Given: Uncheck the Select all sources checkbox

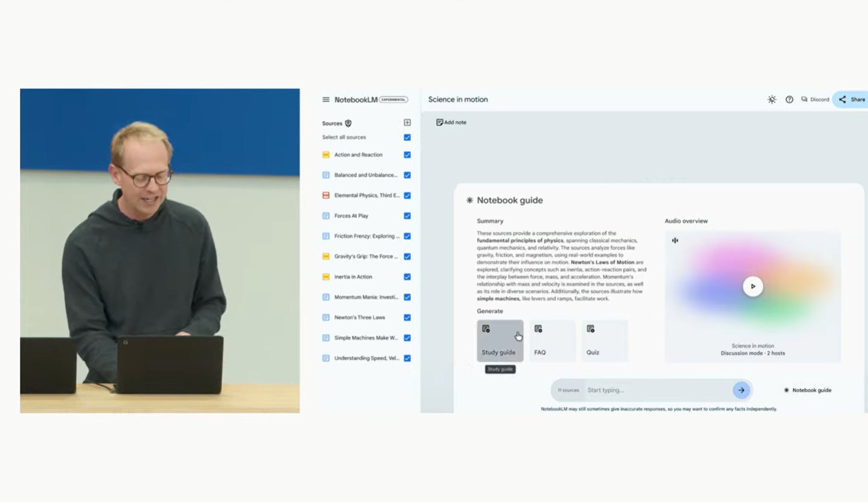Looking at the screenshot, I should 407,137.
